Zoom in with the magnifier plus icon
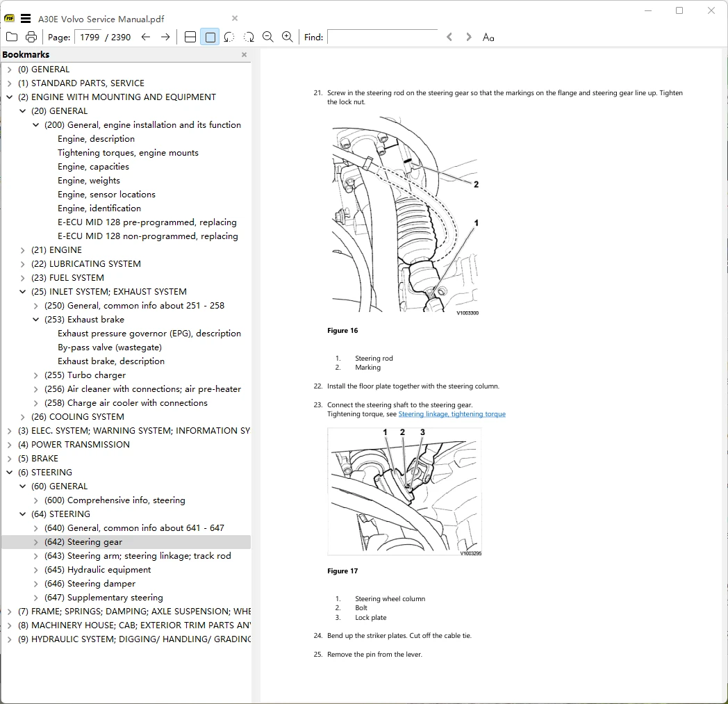Image resolution: width=728 pixels, height=704 pixels. pyautogui.click(x=288, y=37)
